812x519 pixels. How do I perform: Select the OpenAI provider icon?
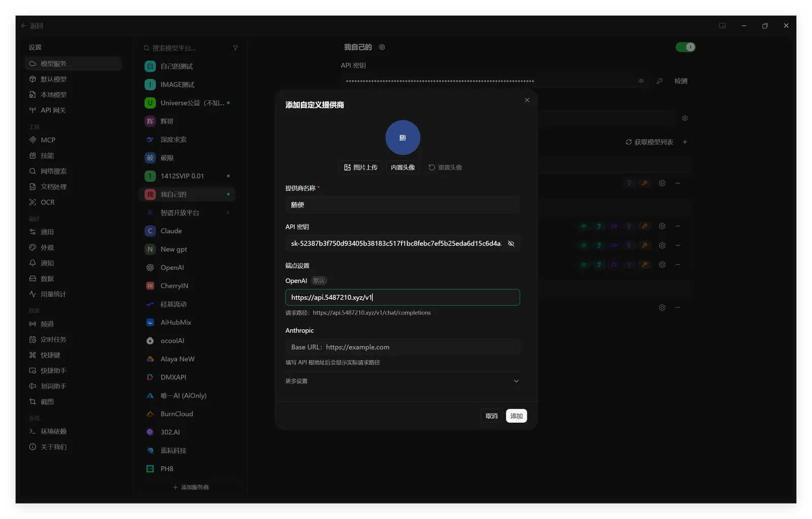(150, 267)
